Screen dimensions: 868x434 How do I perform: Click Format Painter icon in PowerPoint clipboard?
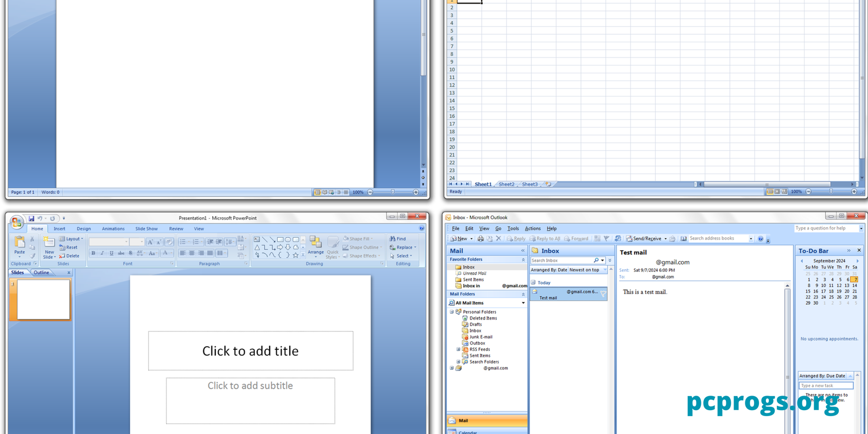(32, 256)
